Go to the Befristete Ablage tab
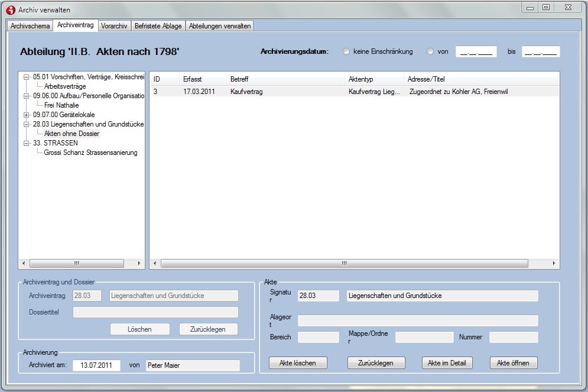Viewport: 588px width, 392px height. (158, 26)
